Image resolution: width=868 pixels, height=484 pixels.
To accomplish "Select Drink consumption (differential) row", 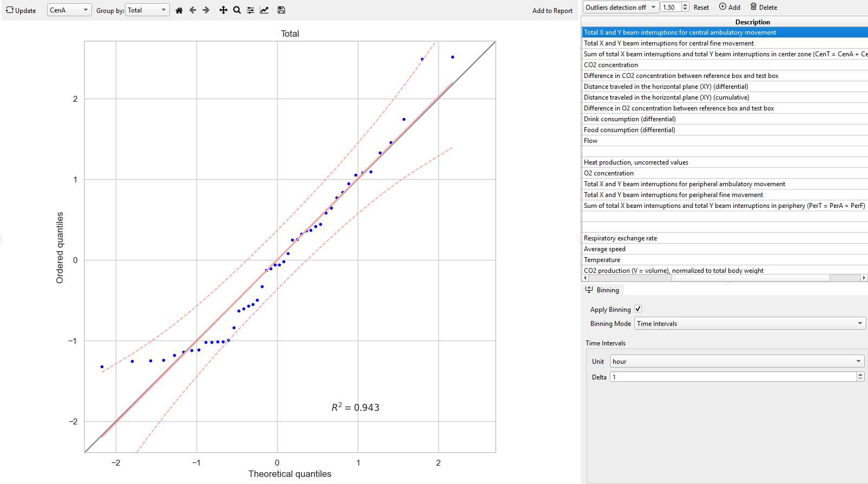I will click(725, 119).
